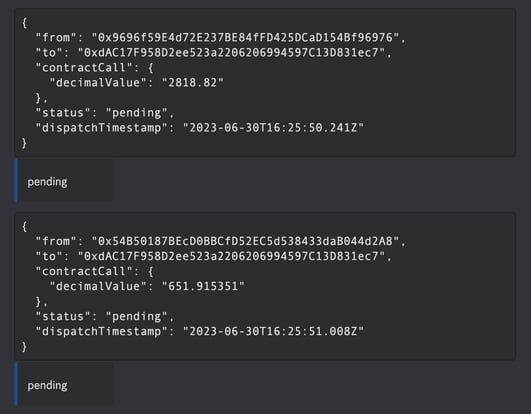Click the second "status": "pending" line

(105, 317)
